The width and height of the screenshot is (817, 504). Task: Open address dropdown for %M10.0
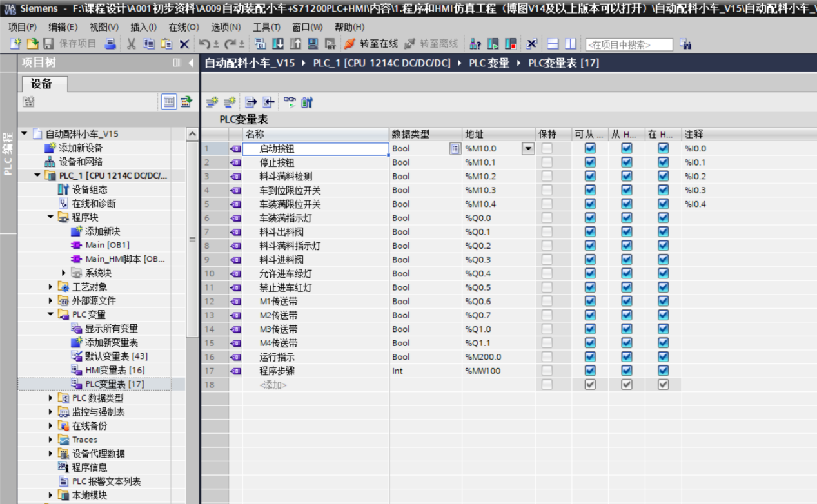[528, 148]
